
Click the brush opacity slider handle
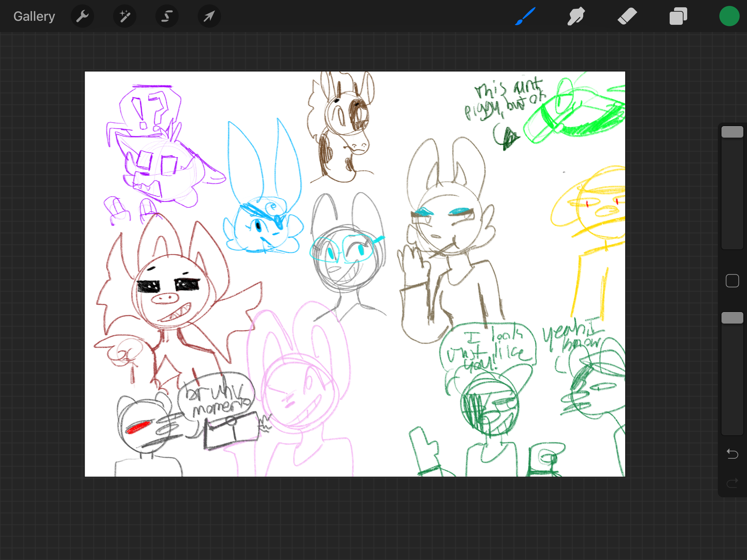point(732,318)
